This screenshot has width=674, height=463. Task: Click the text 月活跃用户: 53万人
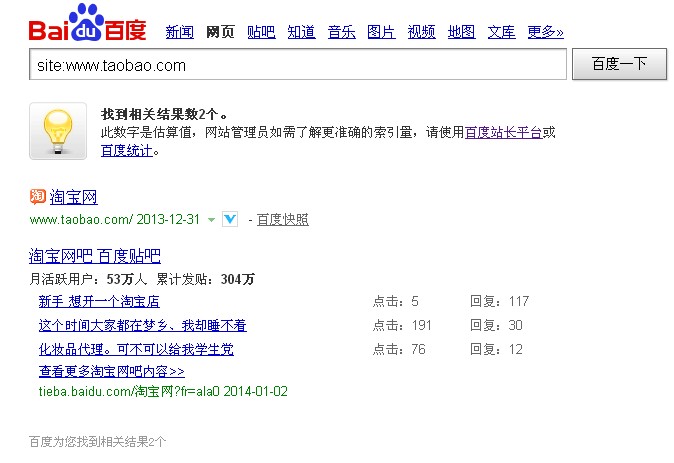[x=88, y=279]
